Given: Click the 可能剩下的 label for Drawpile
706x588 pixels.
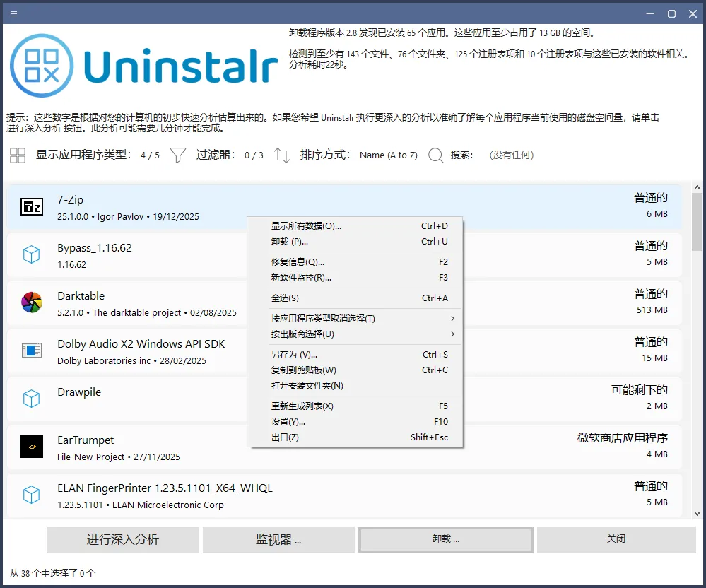Looking at the screenshot, I should click(640, 390).
